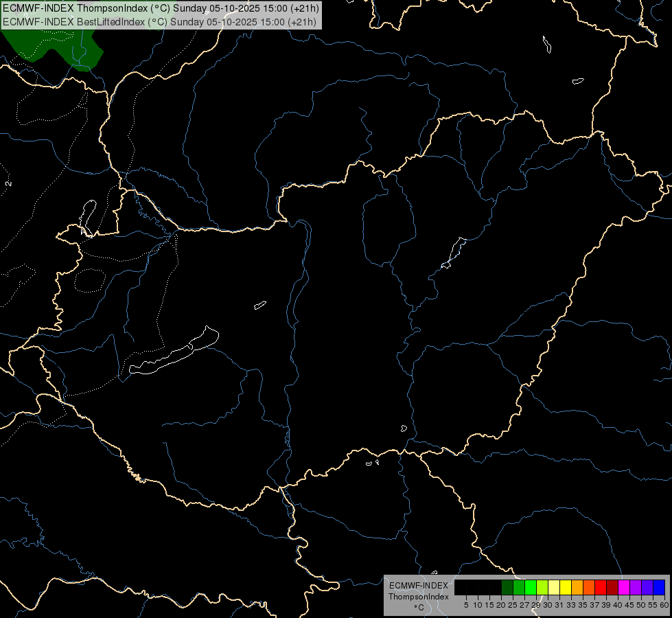The height and width of the screenshot is (618, 672).
Task: Pick the dark red 39–40 legend swatch
Action: 612,587
